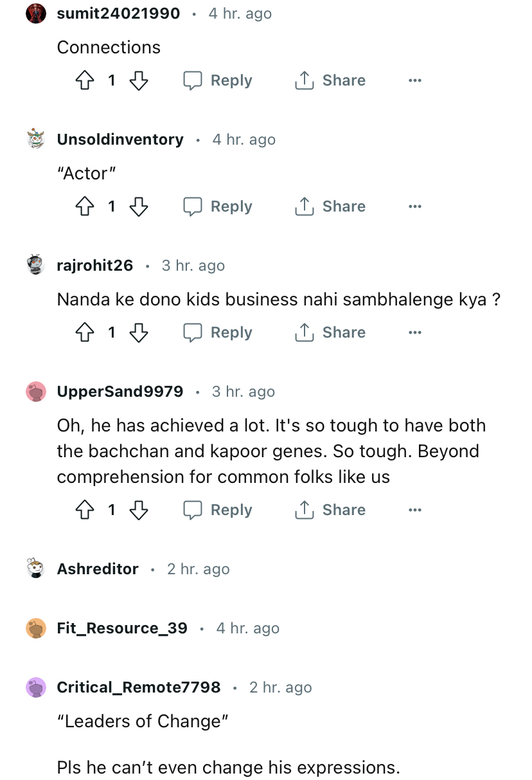Viewport: 532px width, 780px height.
Task: View sumit24021990's profile avatar
Action: click(x=36, y=14)
